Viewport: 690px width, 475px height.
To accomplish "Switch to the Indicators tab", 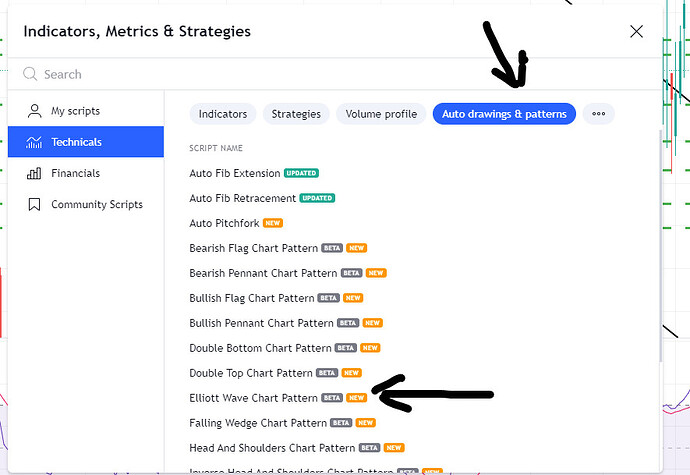I will pyautogui.click(x=222, y=114).
